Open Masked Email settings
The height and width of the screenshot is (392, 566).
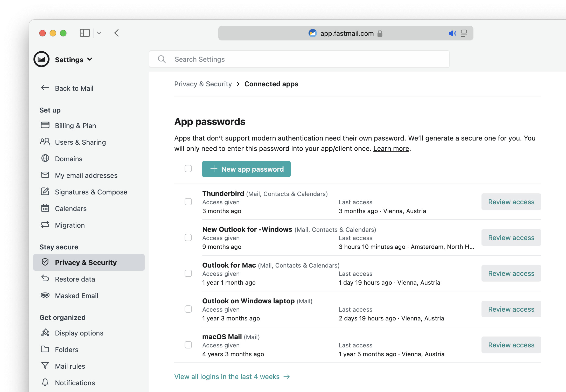pyautogui.click(x=89, y=296)
